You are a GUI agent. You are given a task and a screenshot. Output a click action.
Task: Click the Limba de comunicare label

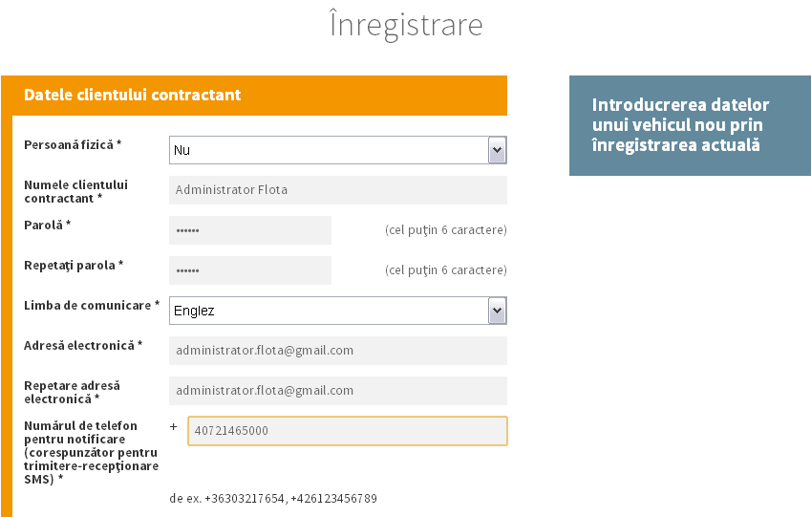(92, 305)
